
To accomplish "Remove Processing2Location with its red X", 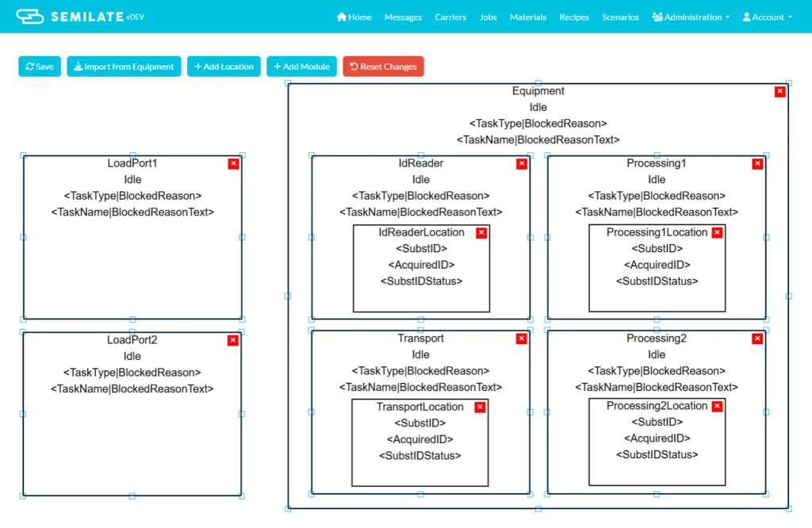I will coord(717,407).
